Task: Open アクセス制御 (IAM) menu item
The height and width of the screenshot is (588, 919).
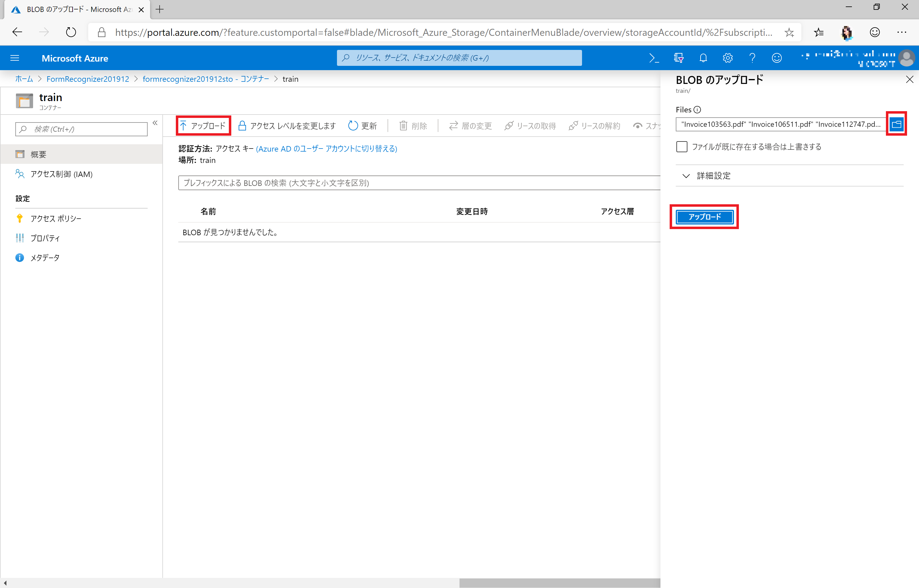Action: 61,174
